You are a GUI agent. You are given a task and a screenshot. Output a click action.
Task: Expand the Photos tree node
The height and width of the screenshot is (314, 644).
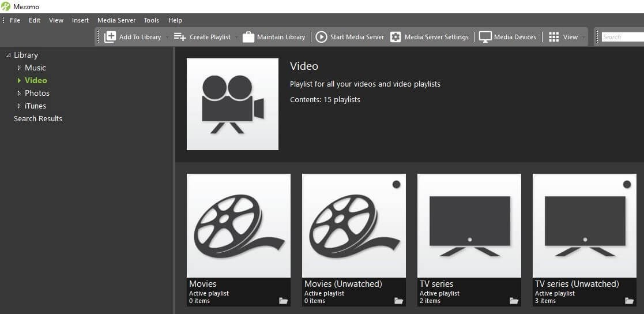(x=19, y=94)
